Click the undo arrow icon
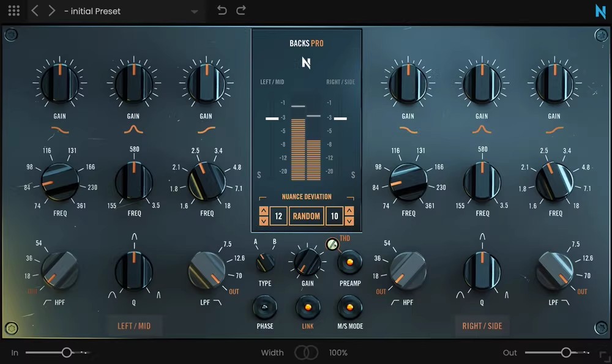This screenshot has width=612, height=364. [x=222, y=10]
